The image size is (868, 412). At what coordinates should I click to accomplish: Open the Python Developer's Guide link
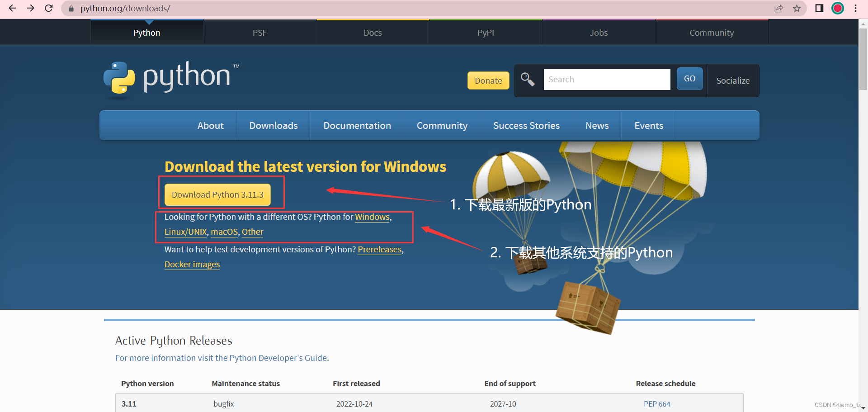278,358
